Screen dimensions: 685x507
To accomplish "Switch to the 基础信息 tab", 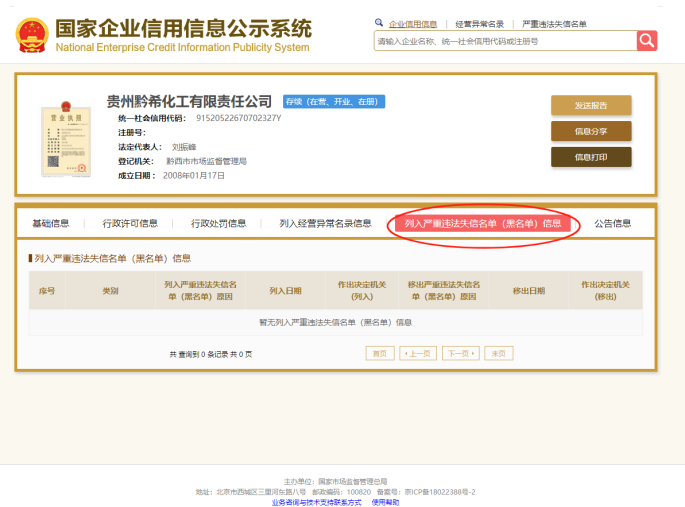I will [x=51, y=223].
